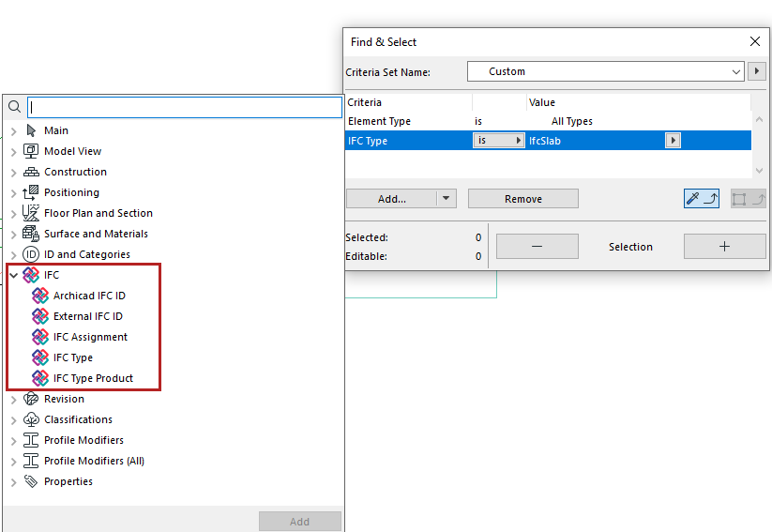Viewport: 772px width, 532px height.
Task: Select Archicad IFC ID criterion
Action: 90,296
